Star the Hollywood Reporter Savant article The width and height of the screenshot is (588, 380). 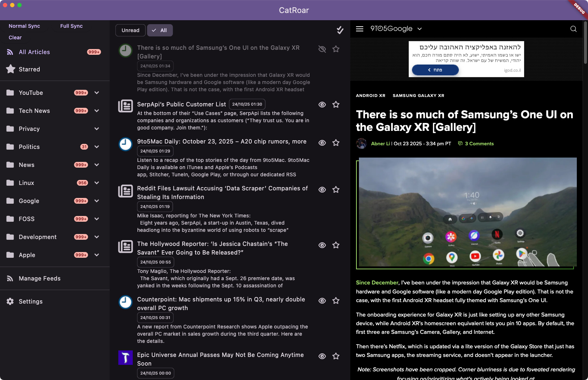[336, 245]
